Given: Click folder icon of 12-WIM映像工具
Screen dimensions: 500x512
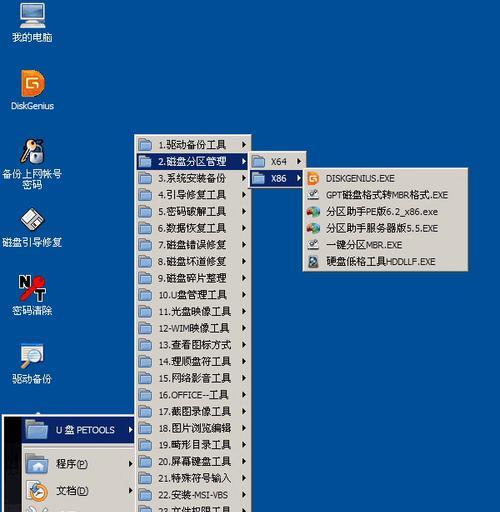Looking at the screenshot, I should (x=145, y=328).
